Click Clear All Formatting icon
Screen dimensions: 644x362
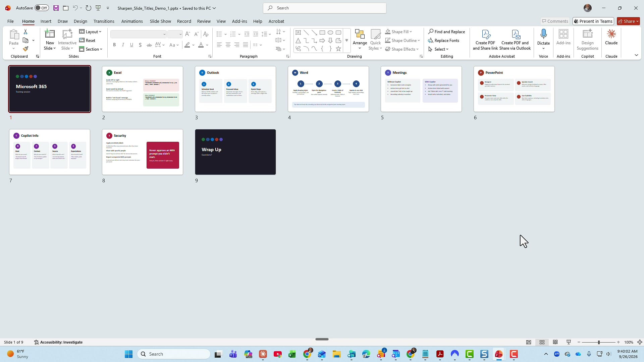[206, 34]
